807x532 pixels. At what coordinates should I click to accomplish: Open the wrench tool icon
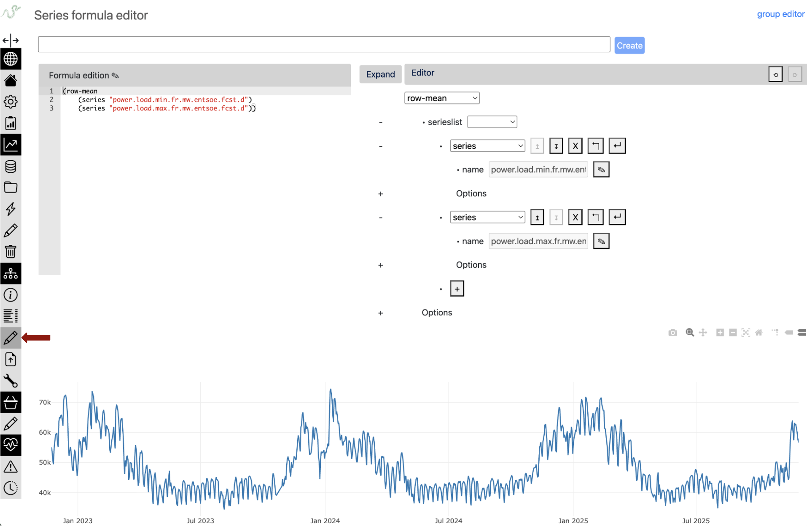coord(11,381)
